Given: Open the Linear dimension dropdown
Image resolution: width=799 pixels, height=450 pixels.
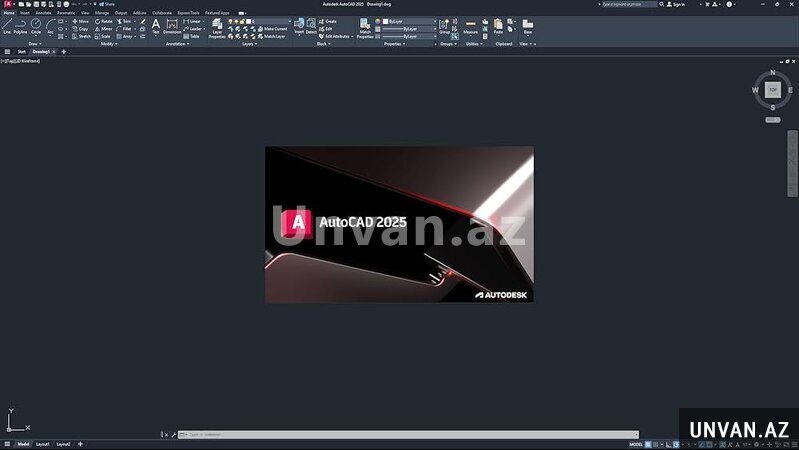Looking at the screenshot, I should pyautogui.click(x=203, y=21).
